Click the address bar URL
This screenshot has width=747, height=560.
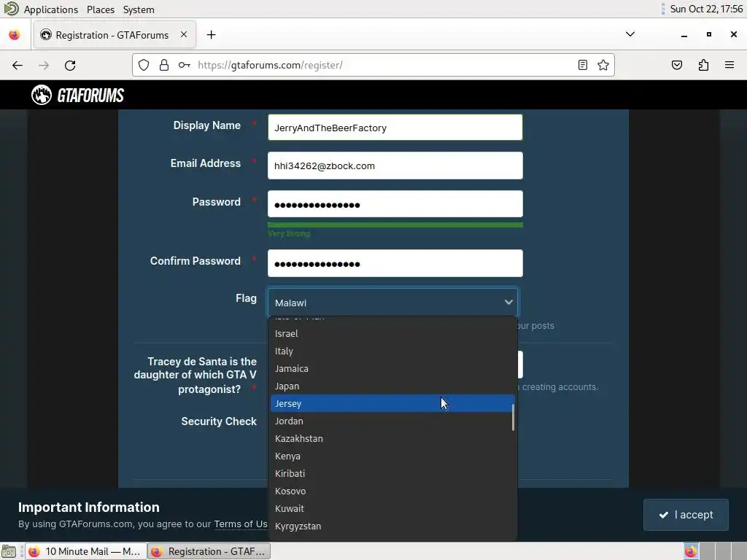tap(270, 65)
